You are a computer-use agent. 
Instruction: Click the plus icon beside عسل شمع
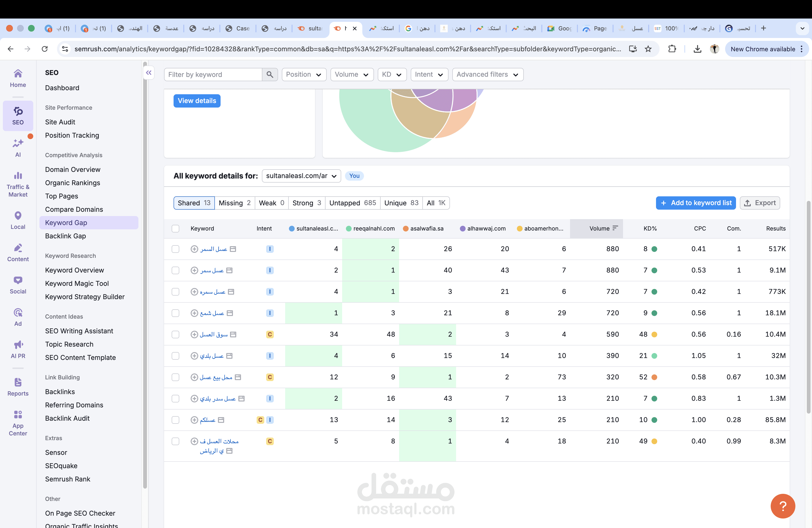pos(194,313)
